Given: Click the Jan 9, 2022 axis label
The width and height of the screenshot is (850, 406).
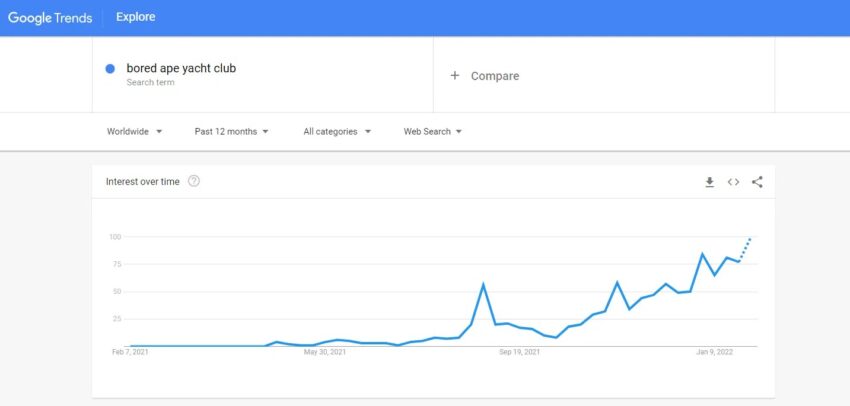Looking at the screenshot, I should coord(714,352).
